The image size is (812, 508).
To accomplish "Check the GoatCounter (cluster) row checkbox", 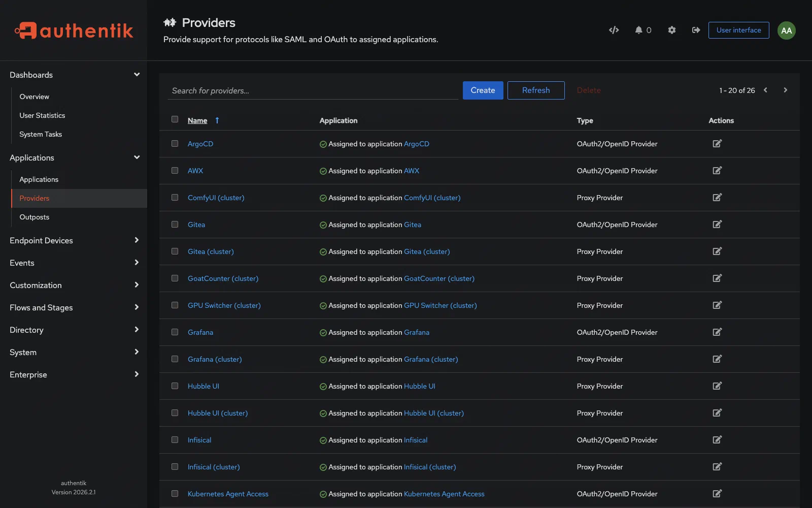I will (175, 278).
